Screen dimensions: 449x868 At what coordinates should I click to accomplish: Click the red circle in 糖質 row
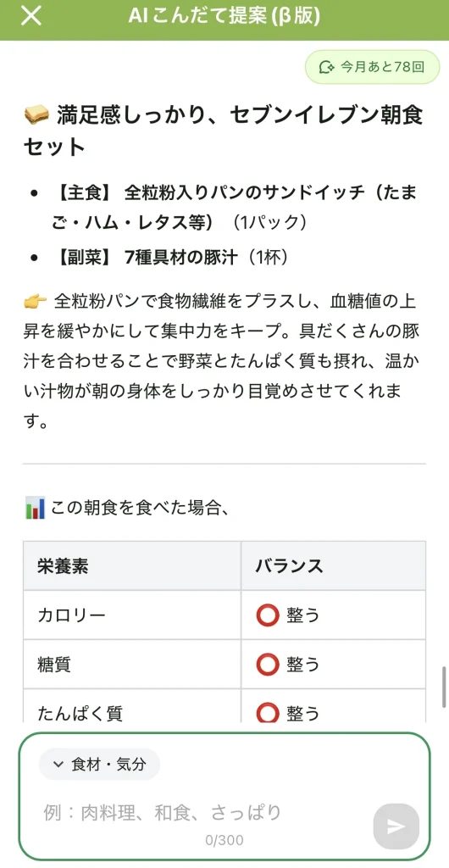click(268, 665)
